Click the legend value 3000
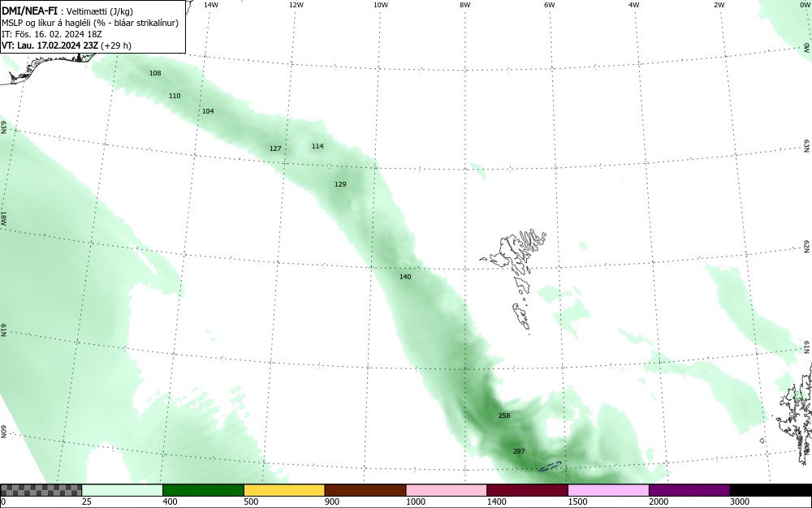 pos(740,502)
